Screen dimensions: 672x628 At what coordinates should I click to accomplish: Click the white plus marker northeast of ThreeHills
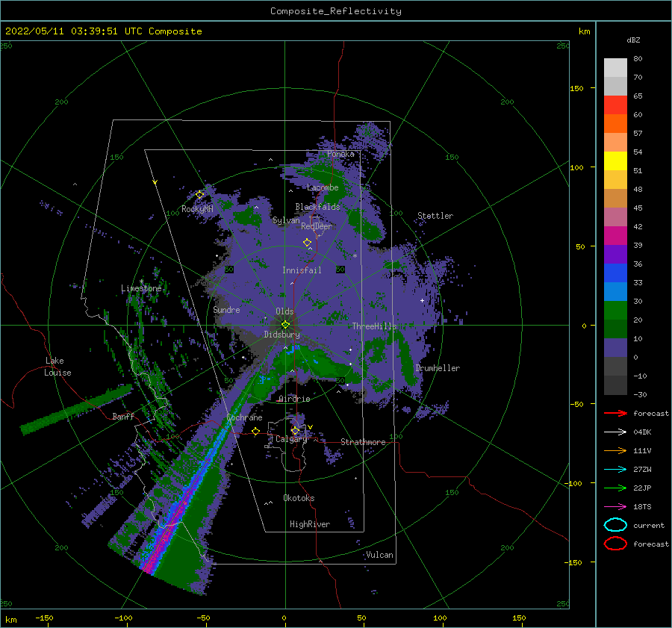[422, 300]
